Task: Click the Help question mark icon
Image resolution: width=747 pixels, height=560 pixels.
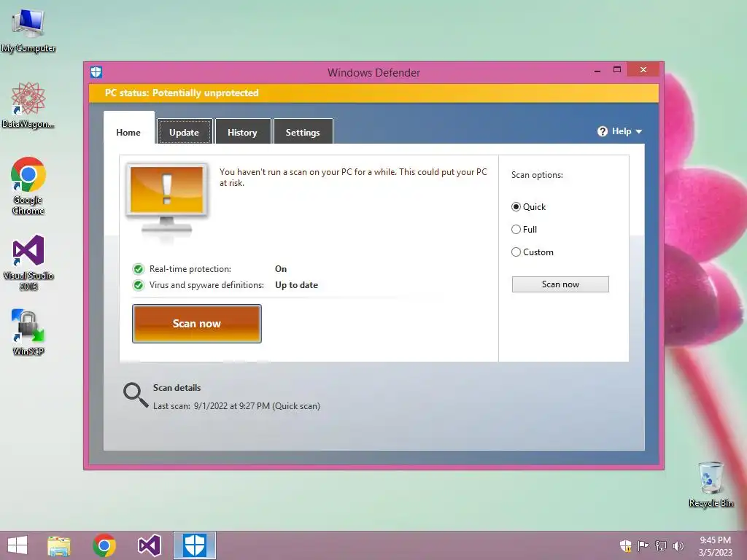Action: [602, 131]
